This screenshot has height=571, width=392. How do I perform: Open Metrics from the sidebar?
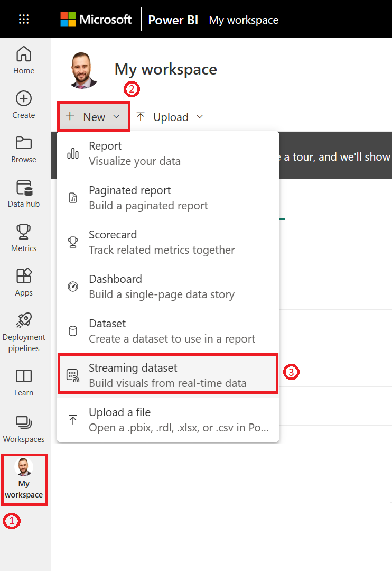coord(24,238)
